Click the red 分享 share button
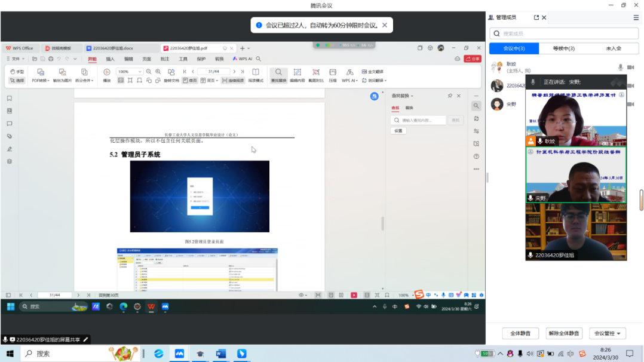The image size is (644, 362). click(x=473, y=59)
